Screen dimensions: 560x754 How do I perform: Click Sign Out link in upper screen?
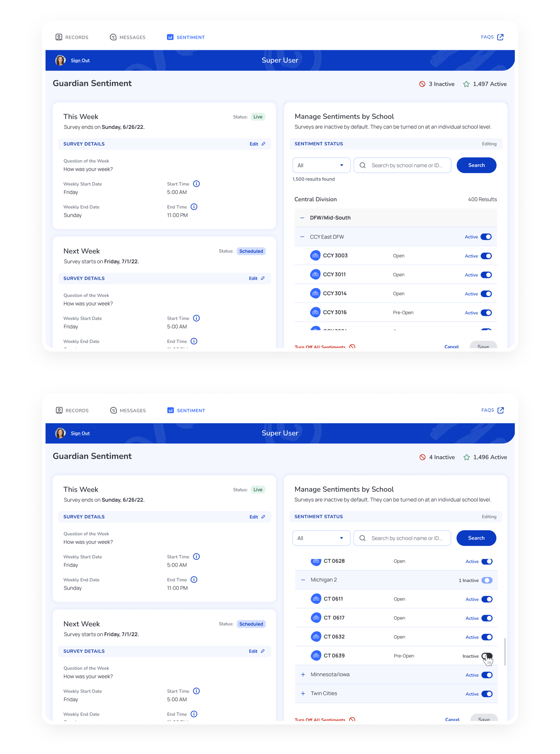click(80, 60)
